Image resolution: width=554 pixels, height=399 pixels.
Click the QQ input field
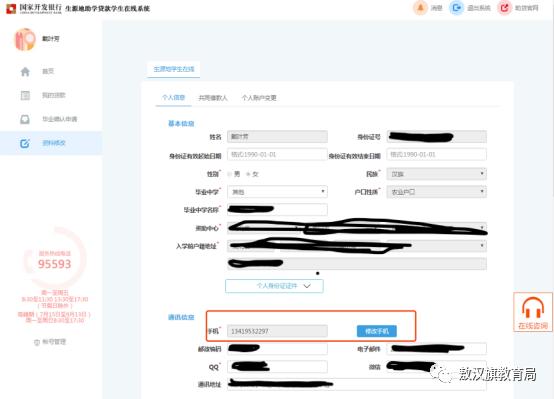277,367
